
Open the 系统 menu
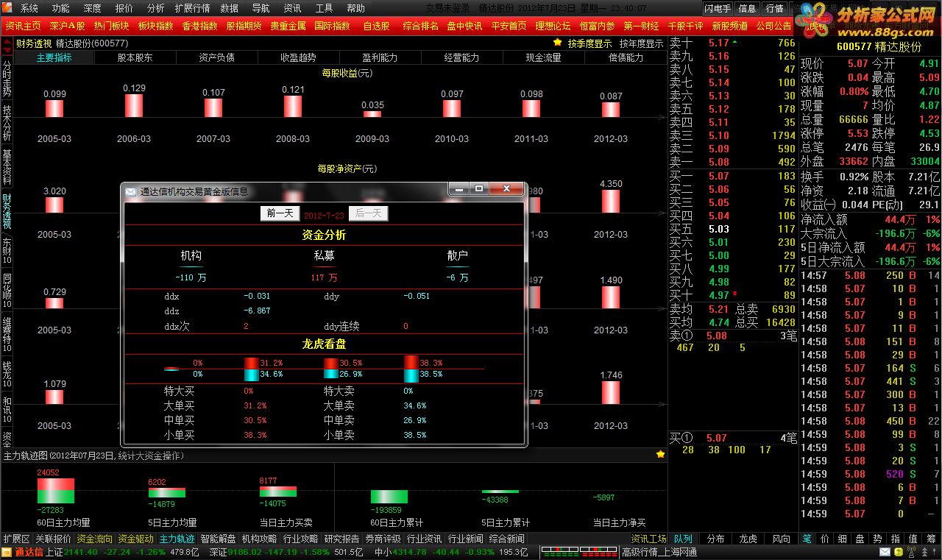click(29, 9)
